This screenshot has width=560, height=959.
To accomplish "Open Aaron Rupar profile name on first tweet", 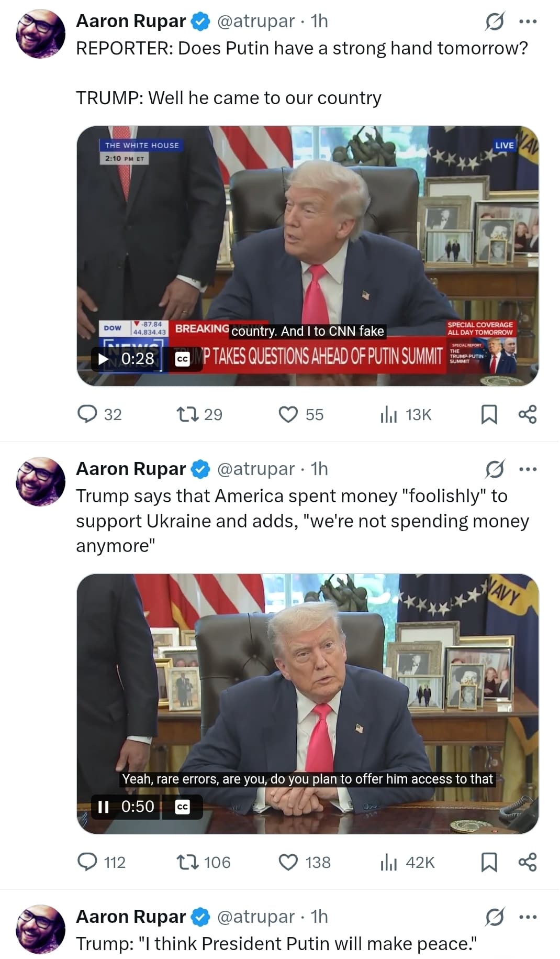I will (131, 21).
